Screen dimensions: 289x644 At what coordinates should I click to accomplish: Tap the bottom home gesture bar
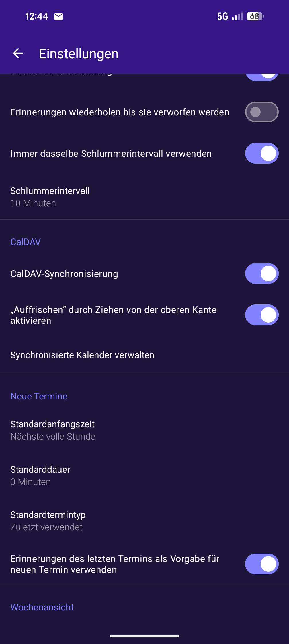144,636
